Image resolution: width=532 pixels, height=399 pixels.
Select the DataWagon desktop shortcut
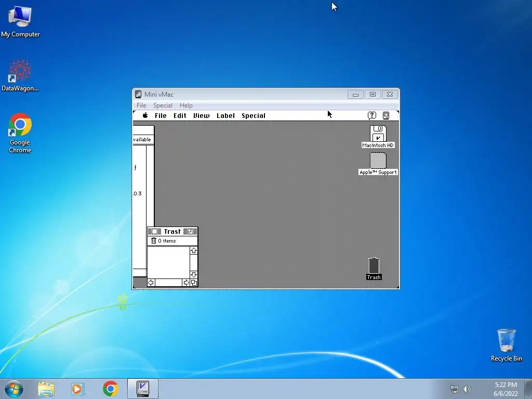20,76
